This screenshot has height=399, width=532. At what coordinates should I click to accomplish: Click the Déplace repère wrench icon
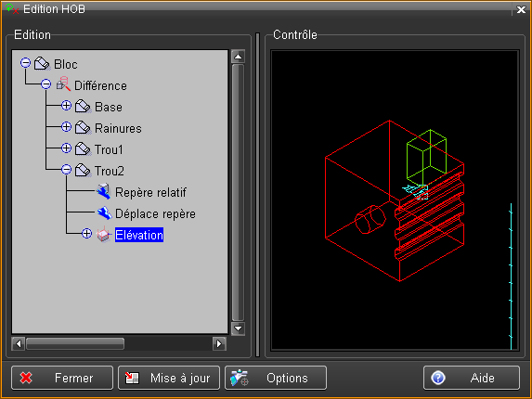coord(104,213)
